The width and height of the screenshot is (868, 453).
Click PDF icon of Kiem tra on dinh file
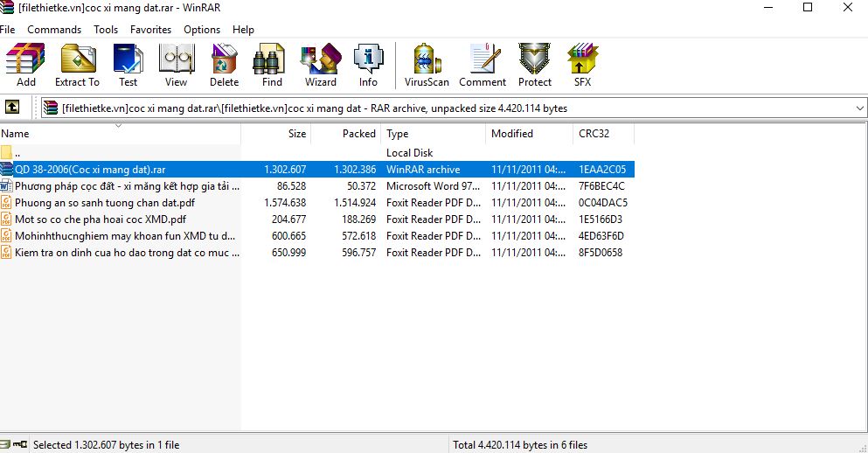click(6, 253)
